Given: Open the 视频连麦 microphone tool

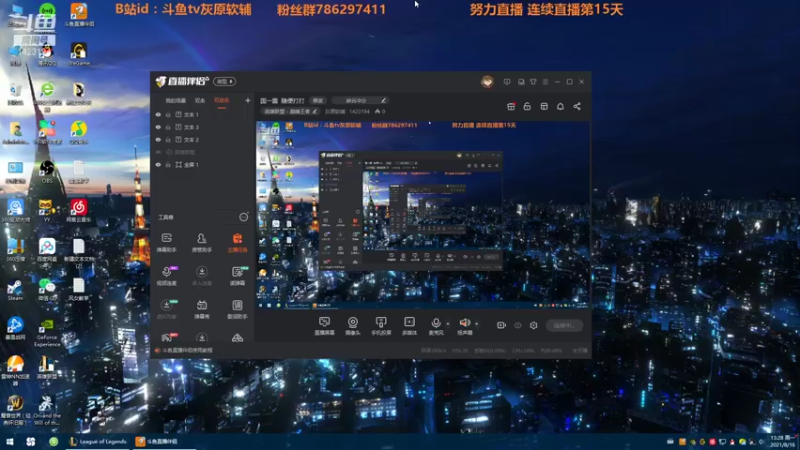Looking at the screenshot, I should (166, 276).
